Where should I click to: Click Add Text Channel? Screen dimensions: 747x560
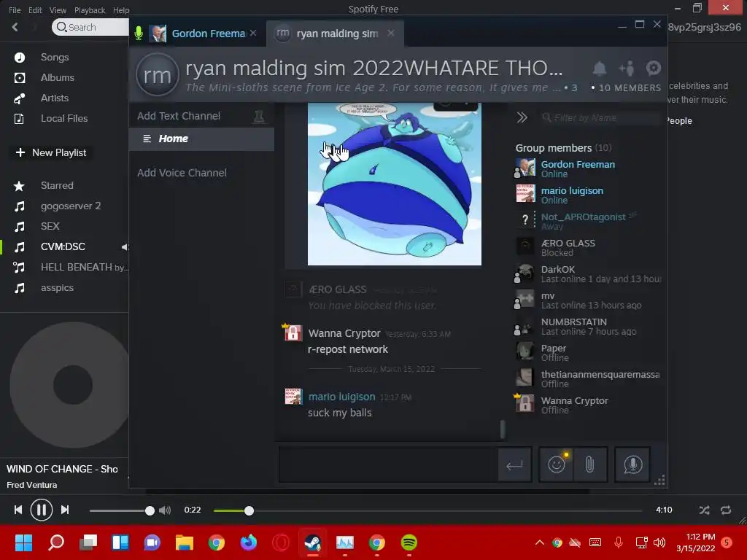[x=179, y=116]
